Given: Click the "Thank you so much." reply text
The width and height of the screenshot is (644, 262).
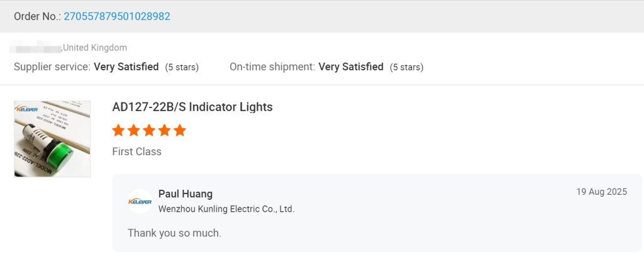Looking at the screenshot, I should [x=174, y=233].
